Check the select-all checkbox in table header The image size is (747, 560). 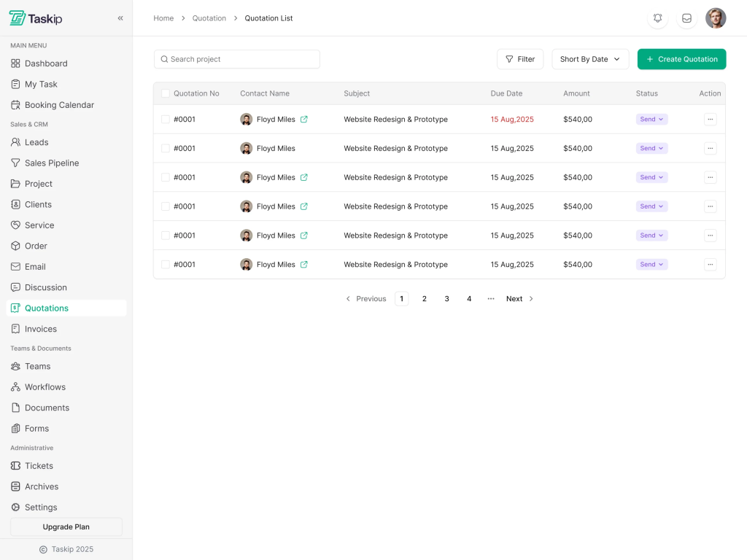[x=166, y=93]
